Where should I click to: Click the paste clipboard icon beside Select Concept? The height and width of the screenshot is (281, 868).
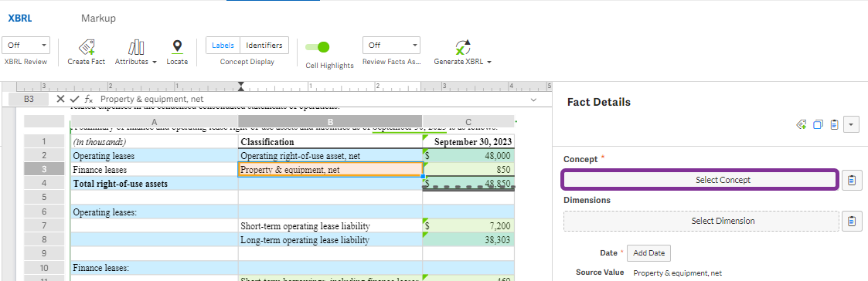point(852,181)
